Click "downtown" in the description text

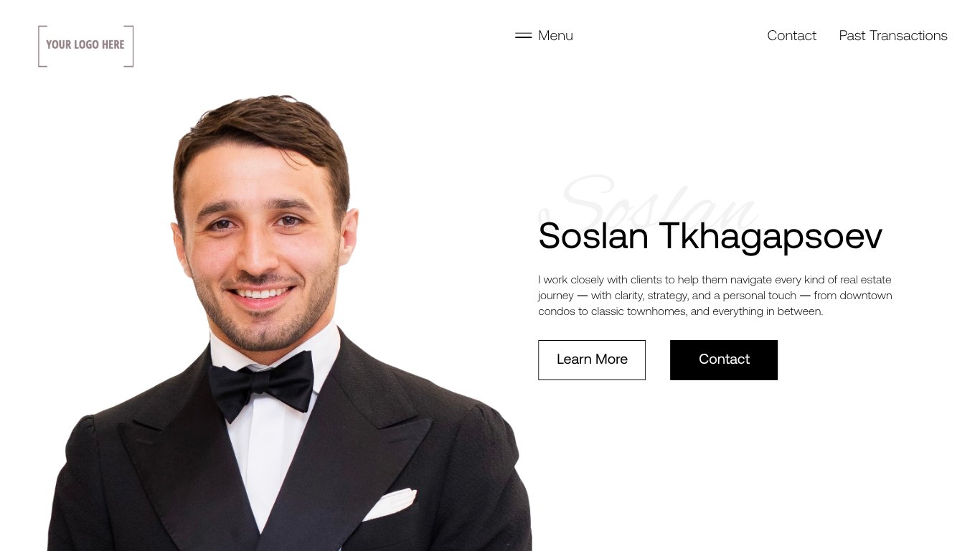[866, 296]
